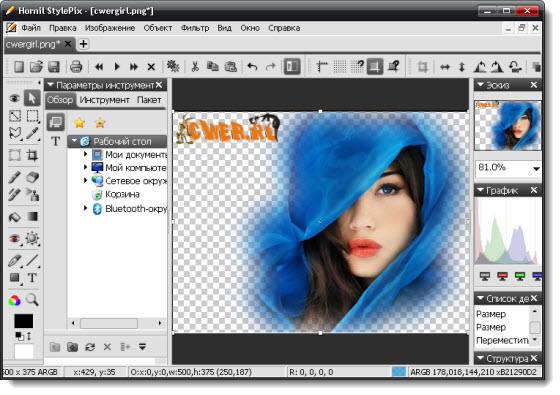The image size is (560, 395).
Task: Click the blue status bar color sample
Action: 398,372
